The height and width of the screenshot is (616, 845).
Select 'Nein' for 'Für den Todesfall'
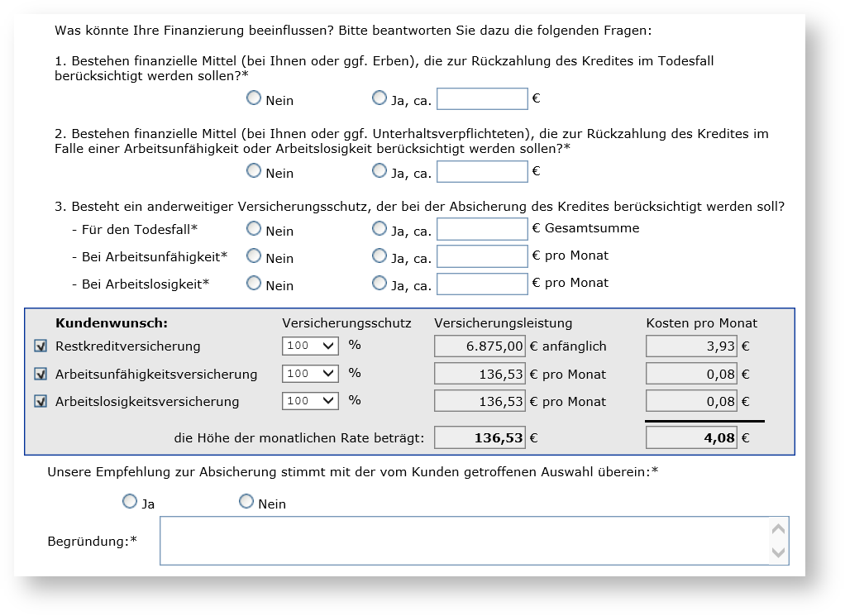(x=254, y=228)
